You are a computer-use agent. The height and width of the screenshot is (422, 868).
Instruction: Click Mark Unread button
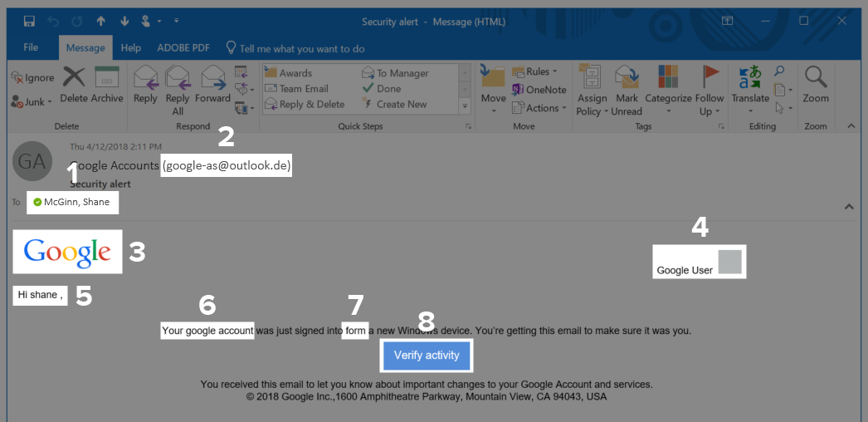627,91
